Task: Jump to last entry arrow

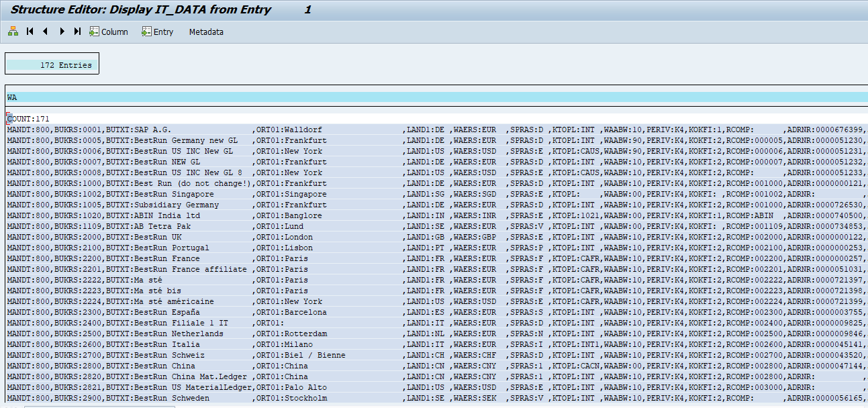Action: tap(77, 32)
